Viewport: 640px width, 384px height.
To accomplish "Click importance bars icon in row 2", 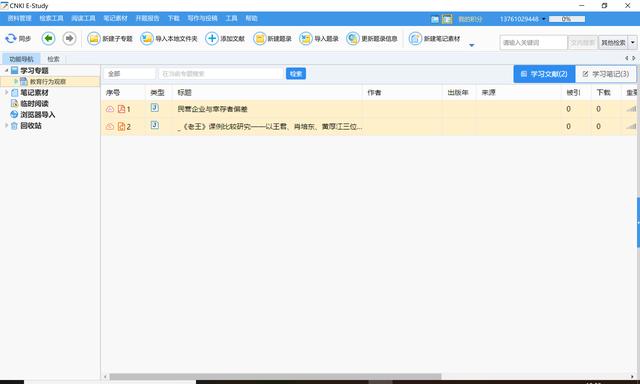I will pos(631,127).
